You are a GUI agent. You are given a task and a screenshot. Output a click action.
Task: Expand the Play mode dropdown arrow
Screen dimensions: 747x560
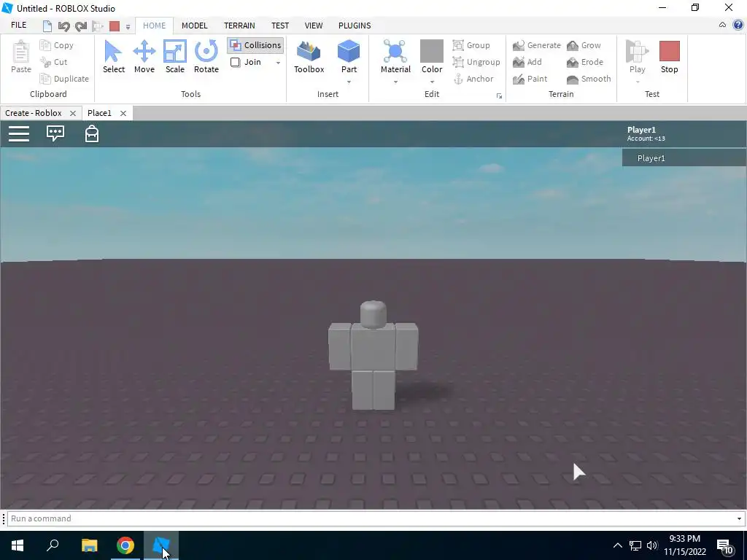tap(638, 82)
